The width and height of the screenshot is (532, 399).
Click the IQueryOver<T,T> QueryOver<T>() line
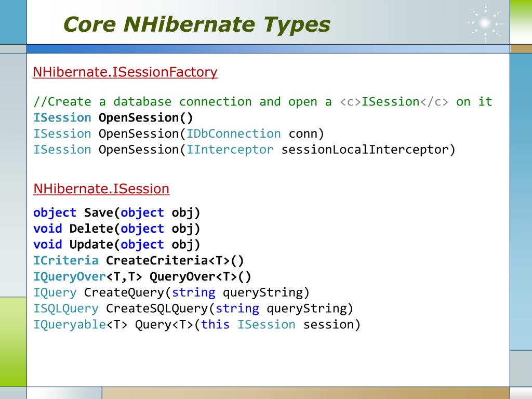(142, 276)
